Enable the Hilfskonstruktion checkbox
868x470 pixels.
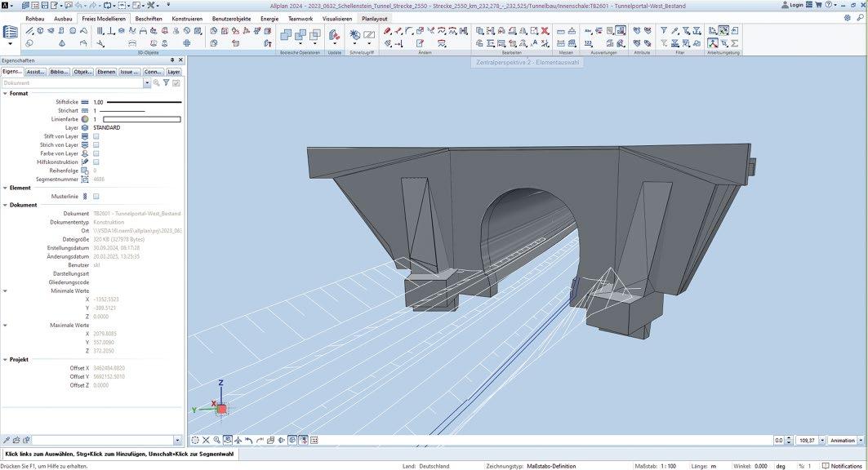(x=96, y=162)
